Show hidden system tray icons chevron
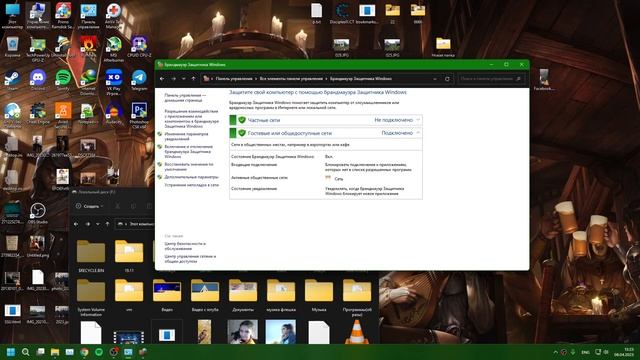 coord(555,352)
